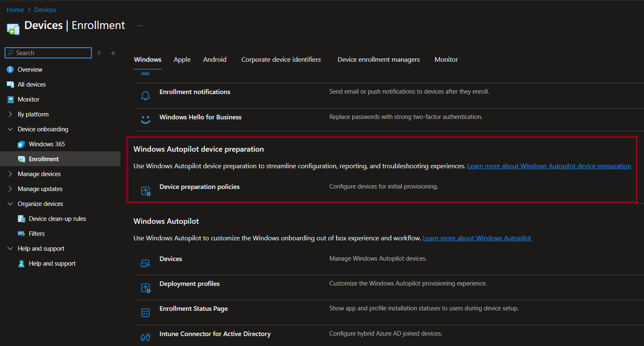Select the Windows 365 sidebar icon

pos(21,144)
